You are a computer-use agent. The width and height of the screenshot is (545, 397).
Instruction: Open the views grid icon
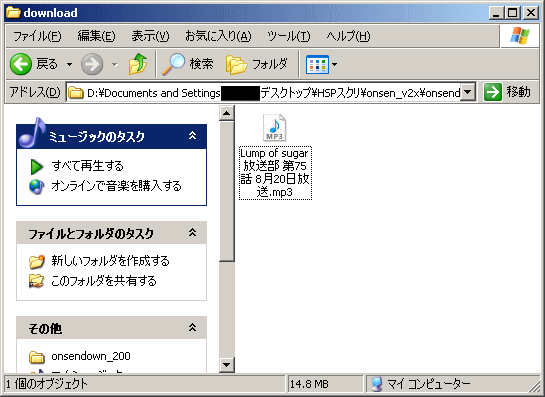pos(317,64)
